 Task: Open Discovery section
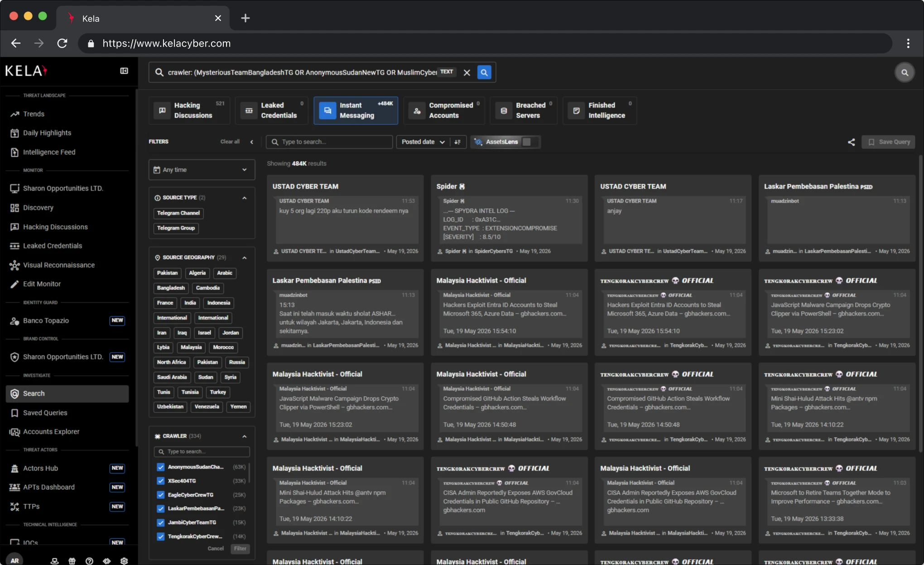(38, 208)
